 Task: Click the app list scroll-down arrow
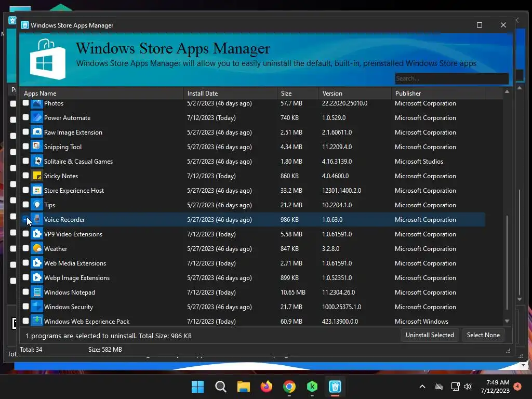click(x=507, y=321)
